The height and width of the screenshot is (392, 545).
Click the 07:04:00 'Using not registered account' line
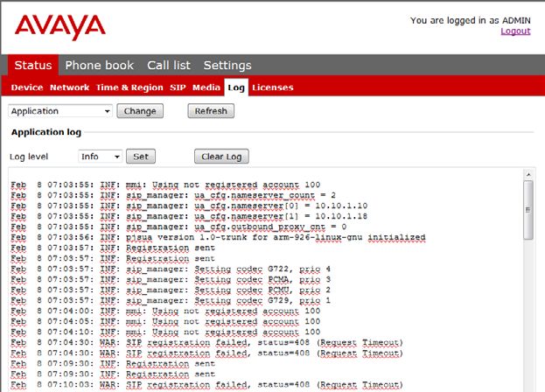165,311
